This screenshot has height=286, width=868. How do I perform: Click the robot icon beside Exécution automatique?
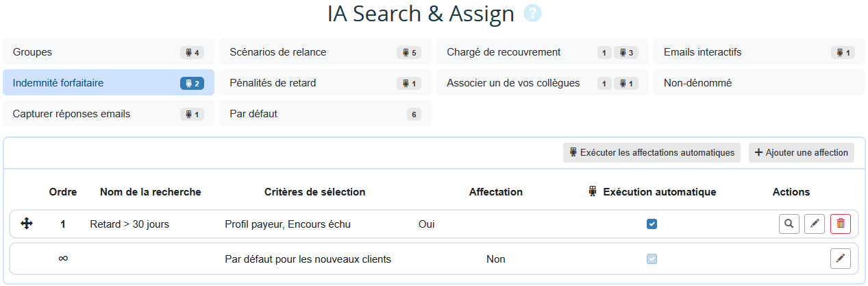[x=593, y=191]
